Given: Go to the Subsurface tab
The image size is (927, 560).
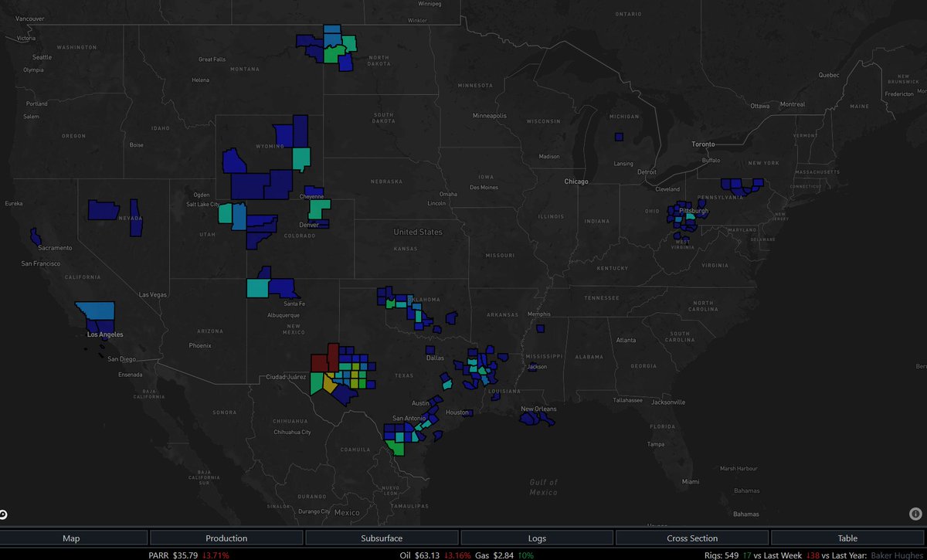Looking at the screenshot, I should click(381, 538).
